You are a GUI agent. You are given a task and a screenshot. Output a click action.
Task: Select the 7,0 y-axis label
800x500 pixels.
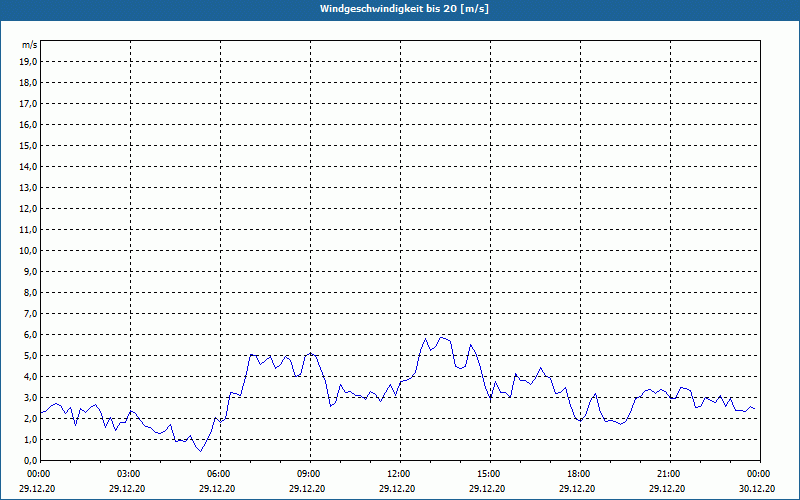coord(30,314)
